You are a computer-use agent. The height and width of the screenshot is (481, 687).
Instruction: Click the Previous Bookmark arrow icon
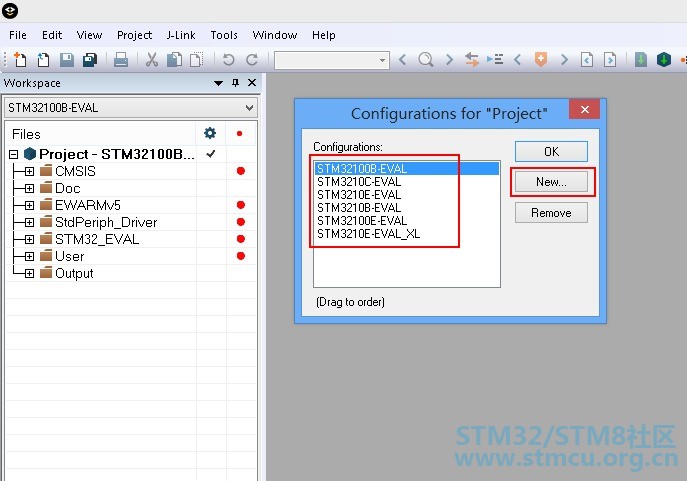518,59
